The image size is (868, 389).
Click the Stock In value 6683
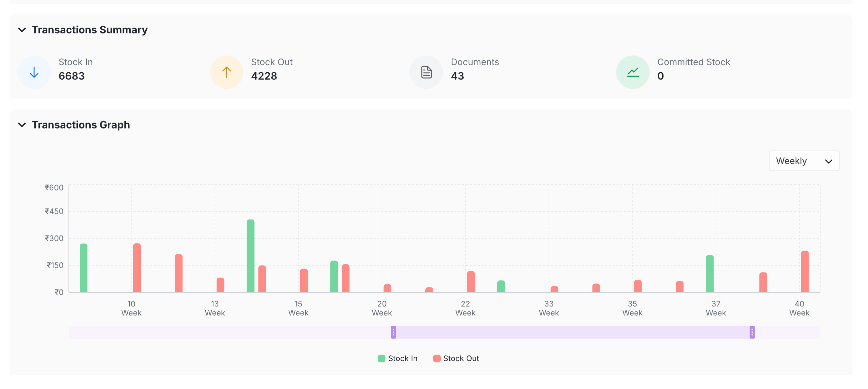pos(71,76)
